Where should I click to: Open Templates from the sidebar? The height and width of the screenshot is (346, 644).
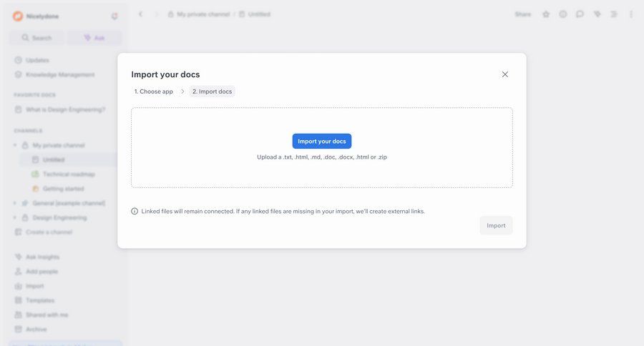40,300
